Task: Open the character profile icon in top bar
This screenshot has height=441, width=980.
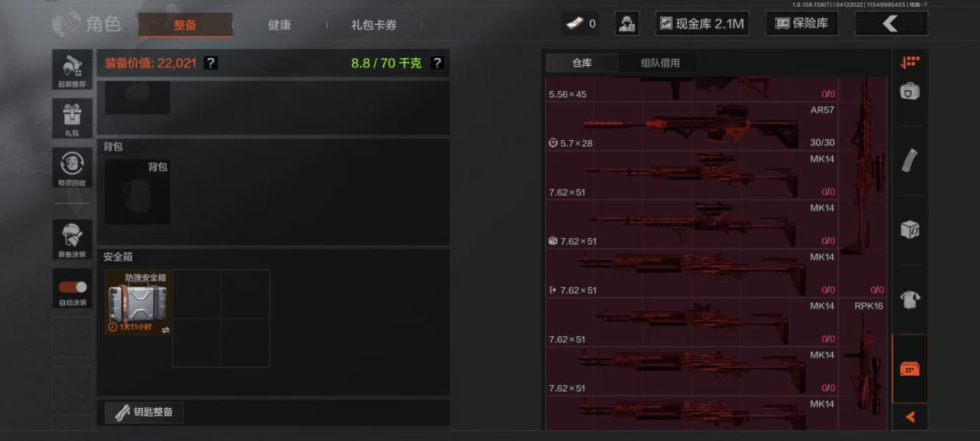Action: (x=627, y=24)
